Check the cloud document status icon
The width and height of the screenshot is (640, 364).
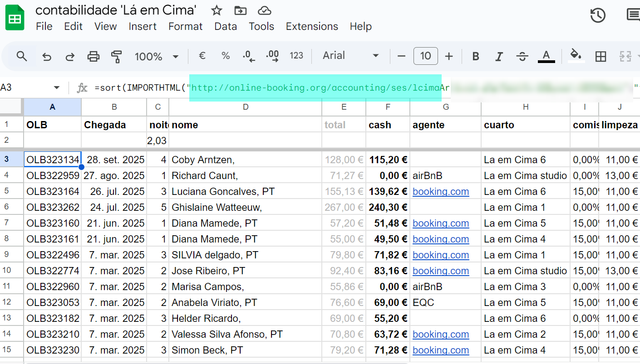pos(264,10)
